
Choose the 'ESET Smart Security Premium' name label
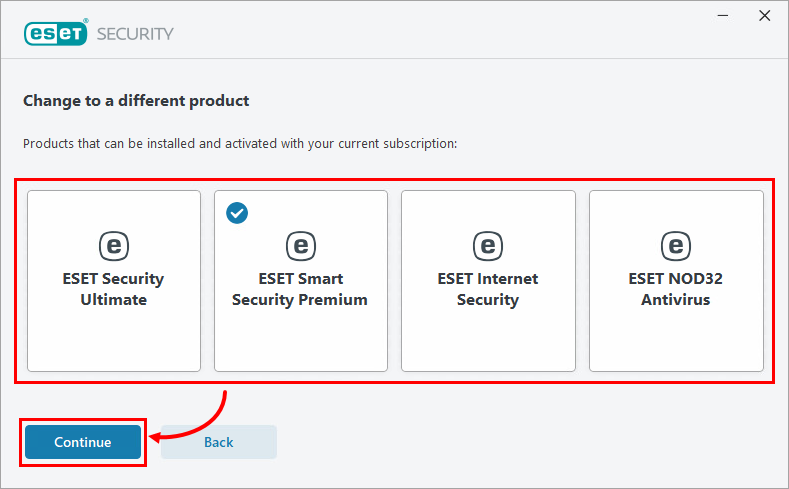point(300,289)
